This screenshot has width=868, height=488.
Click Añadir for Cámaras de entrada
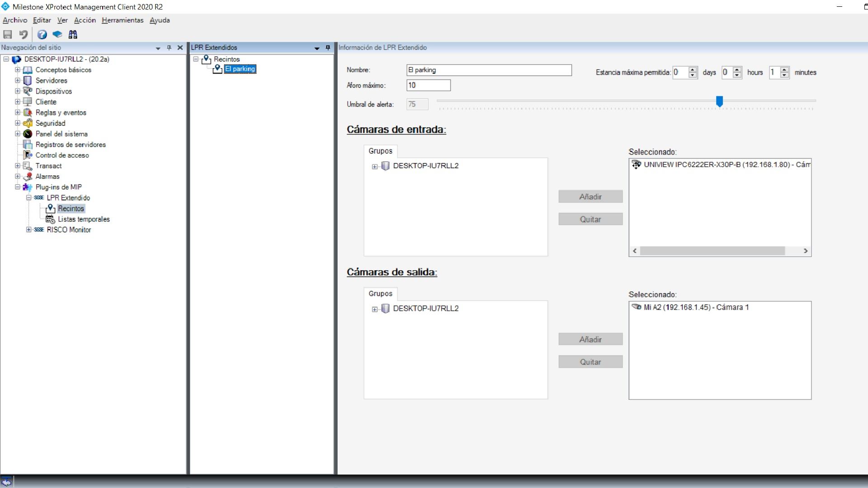tap(590, 197)
